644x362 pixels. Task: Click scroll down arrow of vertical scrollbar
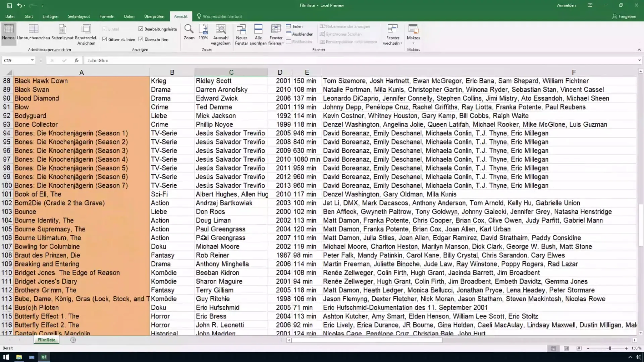pyautogui.click(x=640, y=333)
